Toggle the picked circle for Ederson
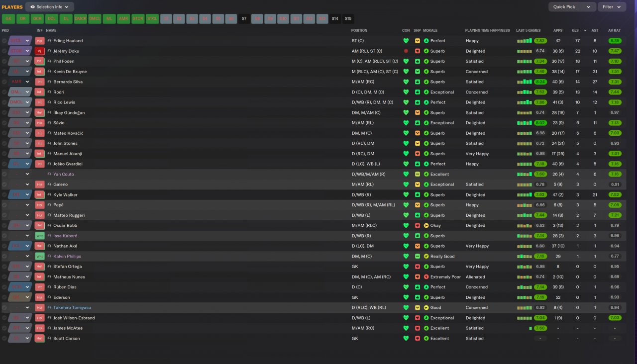Screen dimensions: 637x364 coord(4,297)
